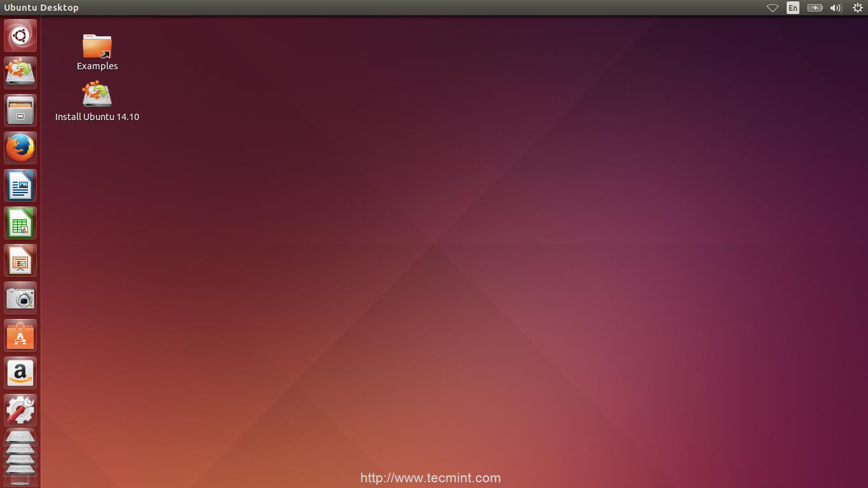
Task: Open LibreOffice Impress
Action: 20,260
